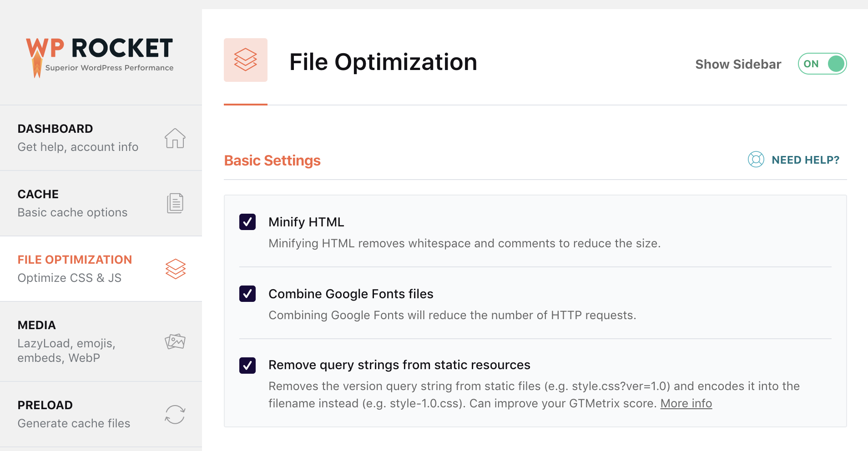Select the layers icon next to File Optimization
The width and height of the screenshot is (868, 451).
tap(175, 268)
